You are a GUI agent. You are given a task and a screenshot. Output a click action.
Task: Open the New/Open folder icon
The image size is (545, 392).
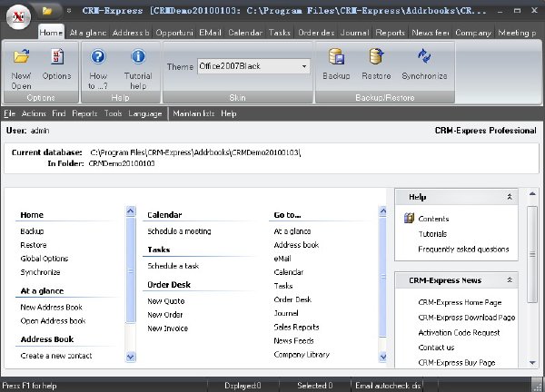click(21, 56)
